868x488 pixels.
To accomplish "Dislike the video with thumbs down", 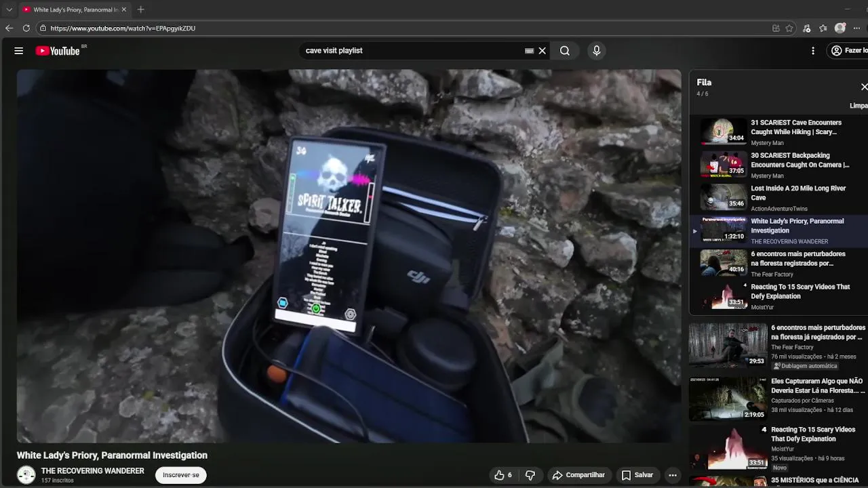I will point(531,475).
